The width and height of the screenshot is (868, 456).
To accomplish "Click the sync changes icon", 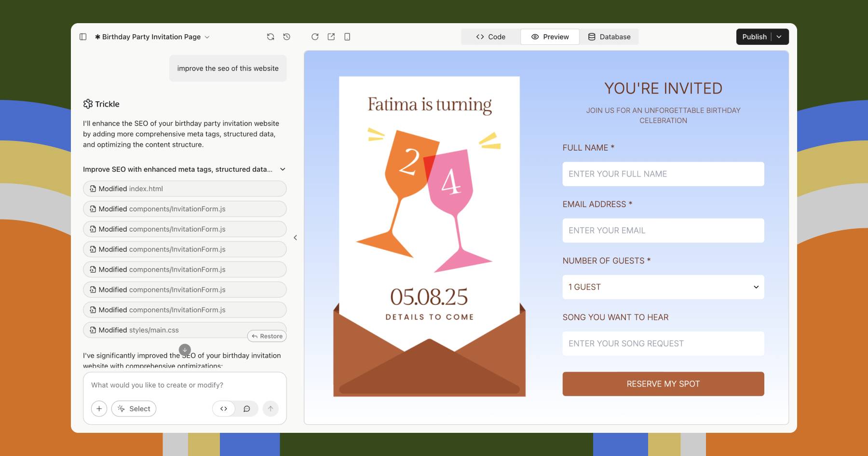I will tap(271, 37).
